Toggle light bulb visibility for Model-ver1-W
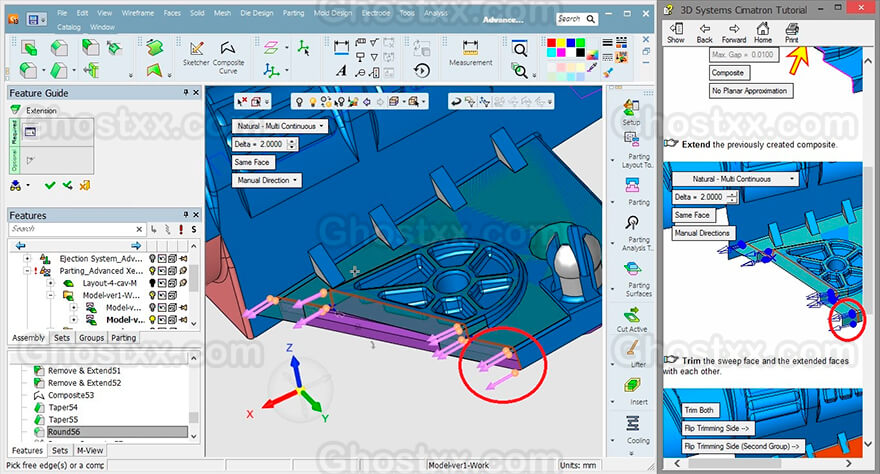This screenshot has width=880, height=474. pos(152,296)
